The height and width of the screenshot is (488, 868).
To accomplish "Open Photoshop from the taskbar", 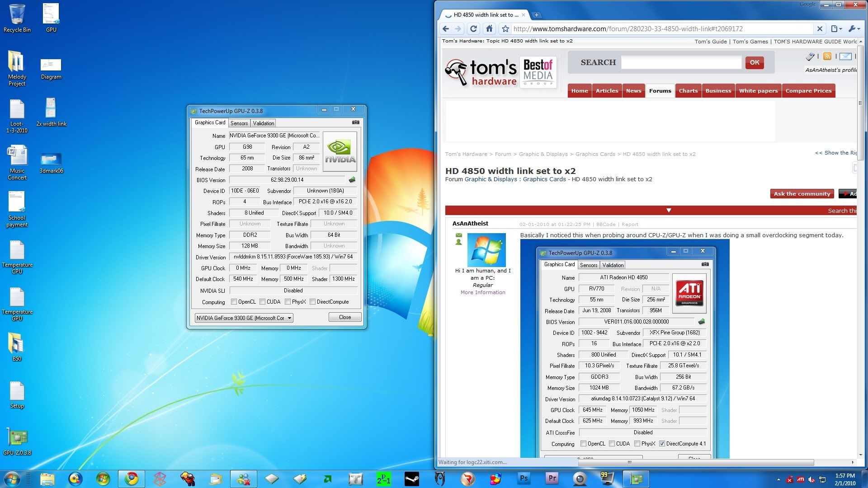I will pos(524,479).
